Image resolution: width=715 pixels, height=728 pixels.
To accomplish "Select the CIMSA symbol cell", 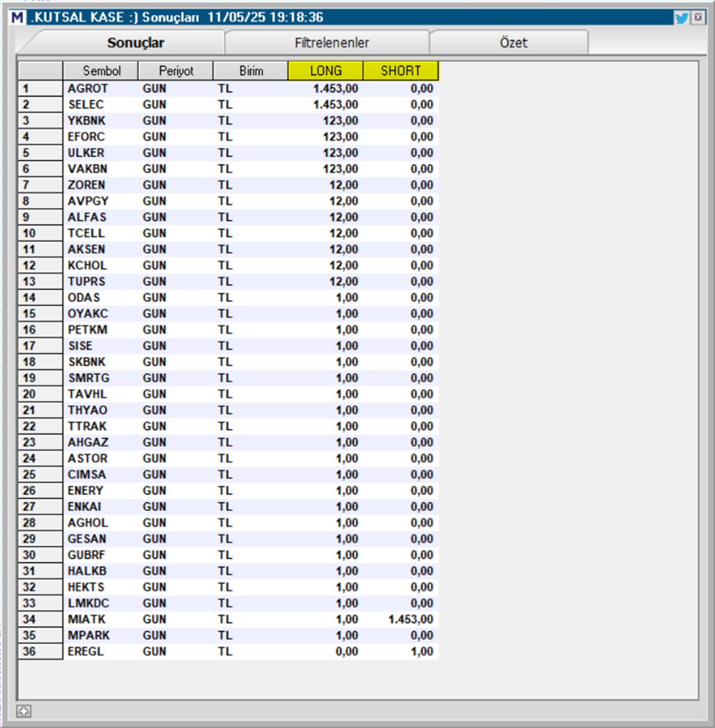I will (x=101, y=474).
